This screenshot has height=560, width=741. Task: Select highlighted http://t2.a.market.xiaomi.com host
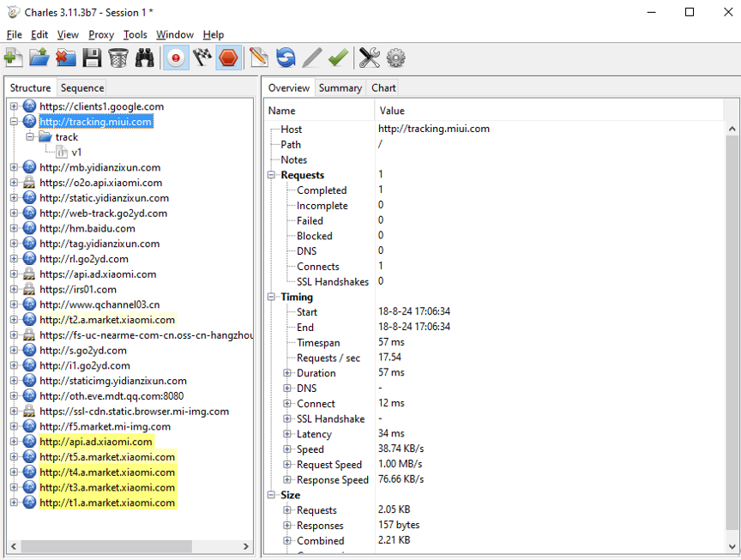(x=107, y=320)
